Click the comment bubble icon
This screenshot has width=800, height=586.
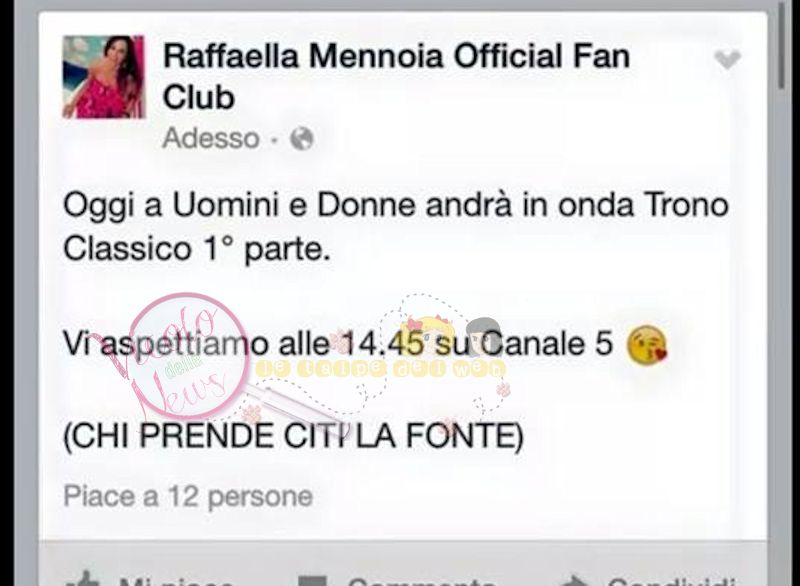(x=312, y=581)
